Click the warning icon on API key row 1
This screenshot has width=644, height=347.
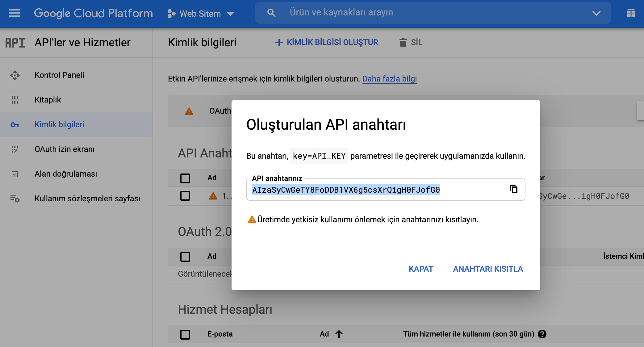pos(213,196)
